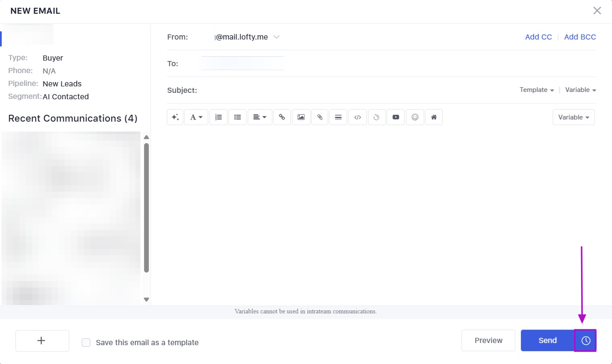
Task: Insert a hyperlink with the link icon
Action: [x=282, y=117]
